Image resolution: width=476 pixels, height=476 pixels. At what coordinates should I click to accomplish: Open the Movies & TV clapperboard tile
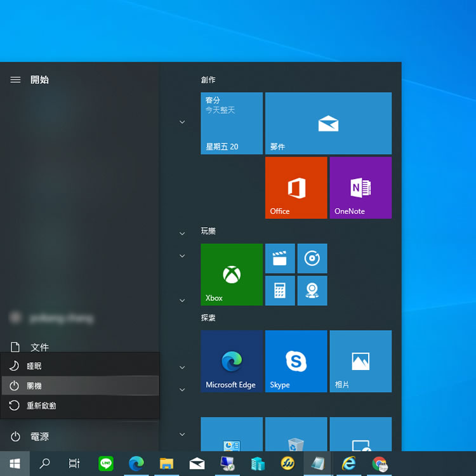coord(280,258)
